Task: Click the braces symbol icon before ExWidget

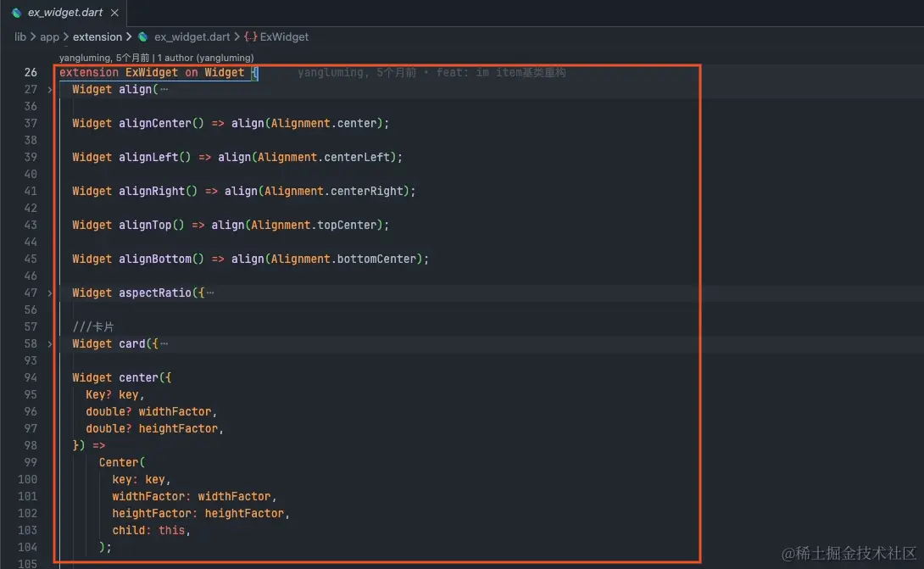Action: tap(250, 36)
